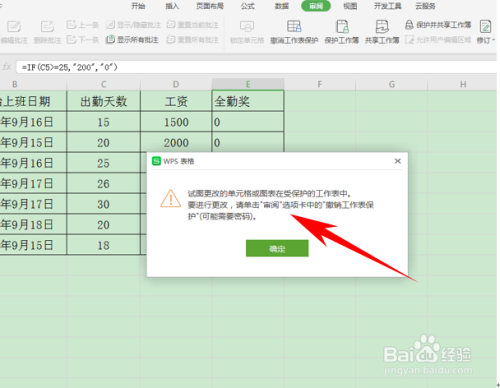Image resolution: width=500 pixels, height=388 pixels.
Task: Click 允许用户编辑区域
Action: [438, 40]
